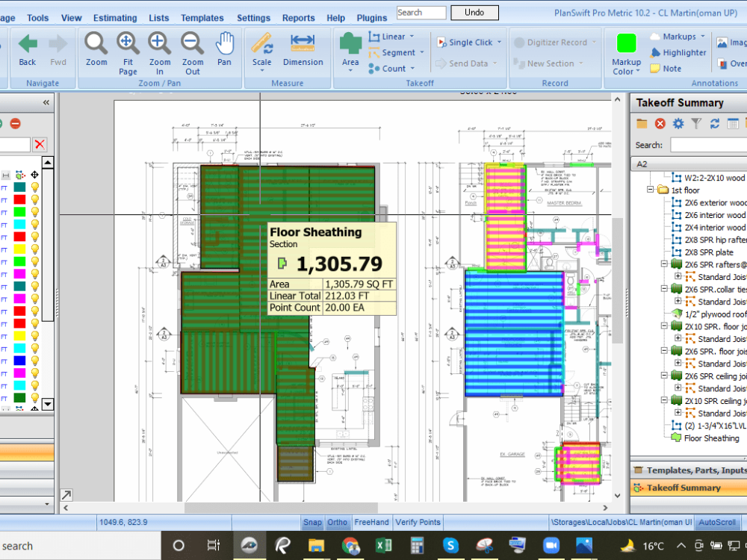This screenshot has height=560, width=747.
Task: Click the Undo button
Action: point(474,13)
